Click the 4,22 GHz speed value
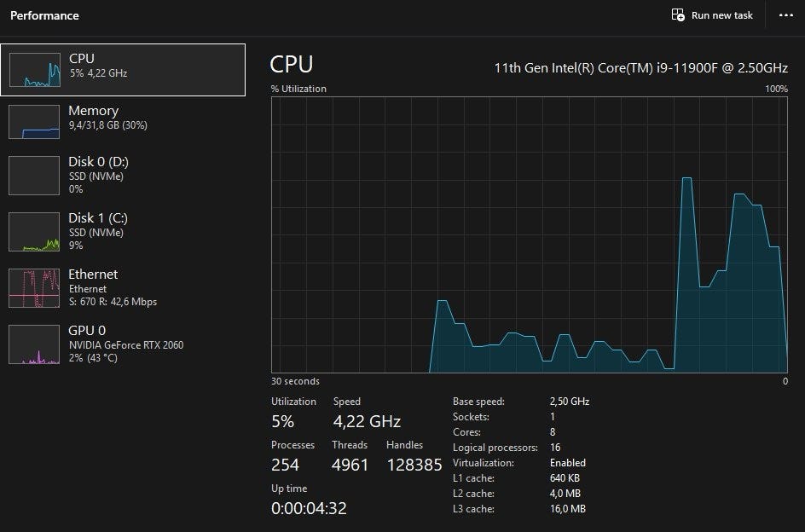The image size is (805, 532). click(x=367, y=421)
